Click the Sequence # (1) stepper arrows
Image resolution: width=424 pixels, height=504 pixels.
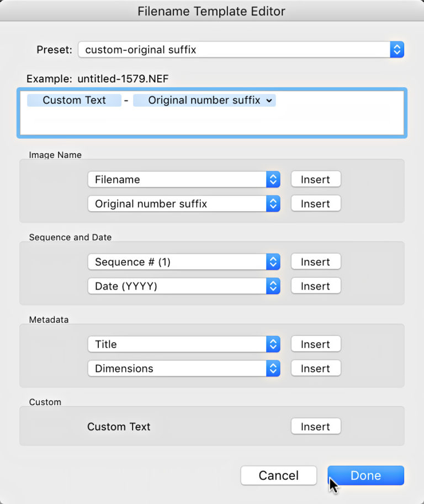click(273, 261)
